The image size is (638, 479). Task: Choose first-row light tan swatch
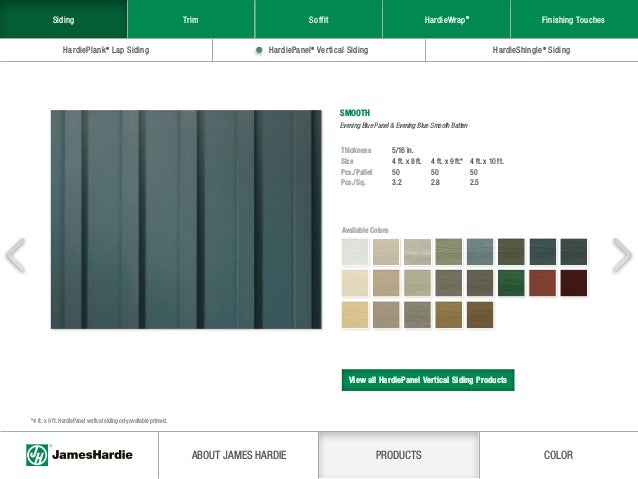tap(386, 252)
